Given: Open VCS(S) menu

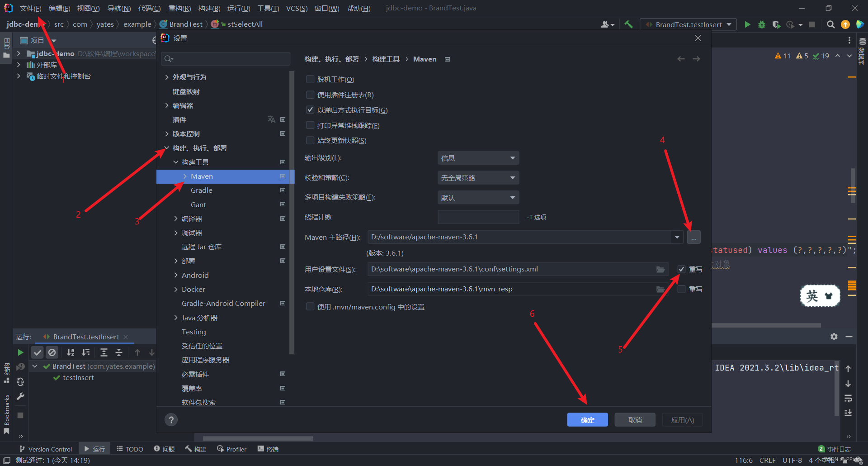Looking at the screenshot, I should click(297, 8).
